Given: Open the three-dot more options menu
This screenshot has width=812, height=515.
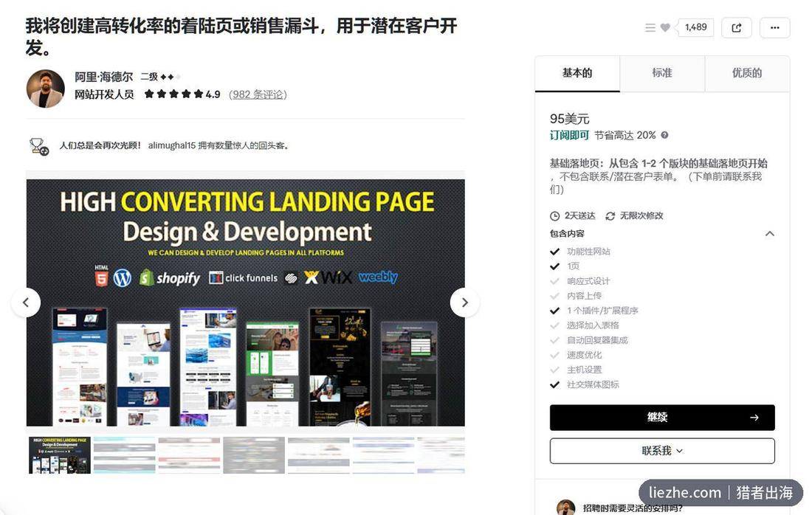Looking at the screenshot, I should (774, 28).
